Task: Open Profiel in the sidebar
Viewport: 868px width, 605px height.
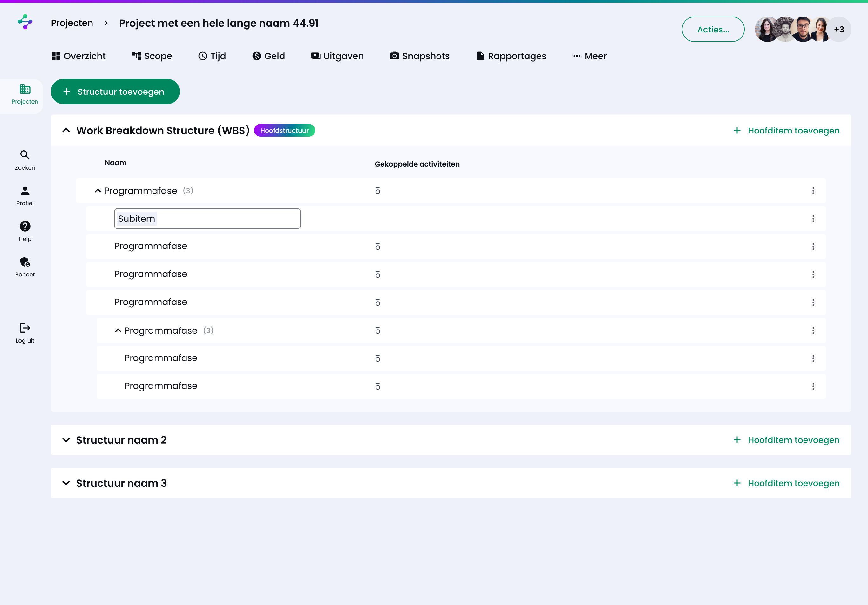Action: point(25,196)
